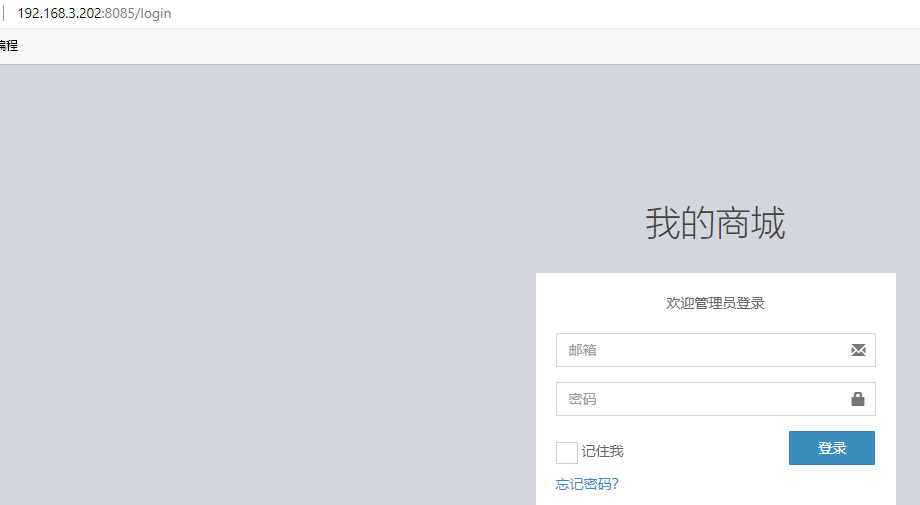Focus the 密码 password input field
This screenshot has height=505, width=920.
(x=716, y=399)
